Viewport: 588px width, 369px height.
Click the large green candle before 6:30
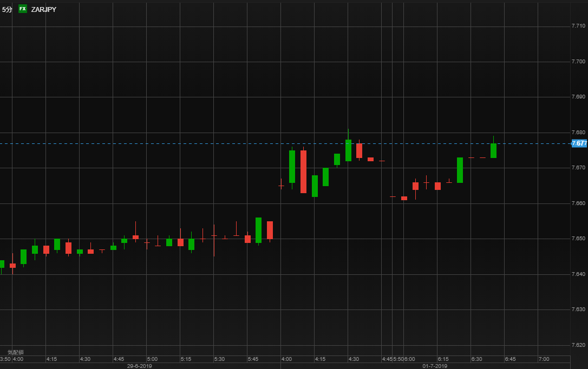(x=460, y=170)
